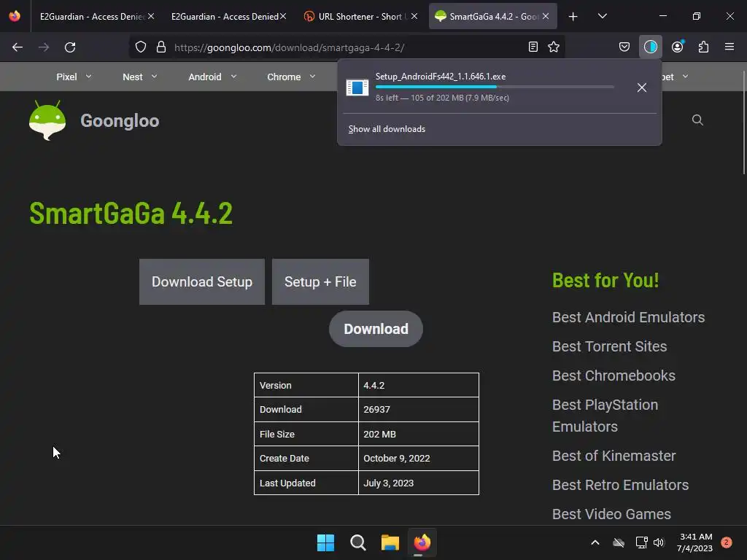Open File Explorer from the taskbar

[390, 542]
